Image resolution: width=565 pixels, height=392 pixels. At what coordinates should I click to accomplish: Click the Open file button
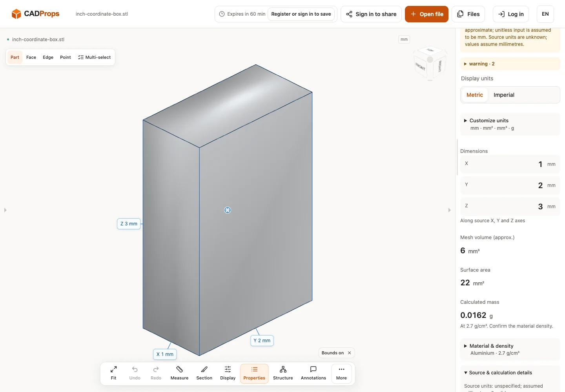[426, 14]
